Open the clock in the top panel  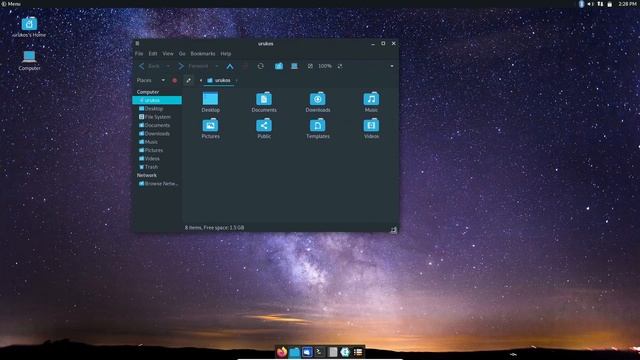tap(627, 4)
